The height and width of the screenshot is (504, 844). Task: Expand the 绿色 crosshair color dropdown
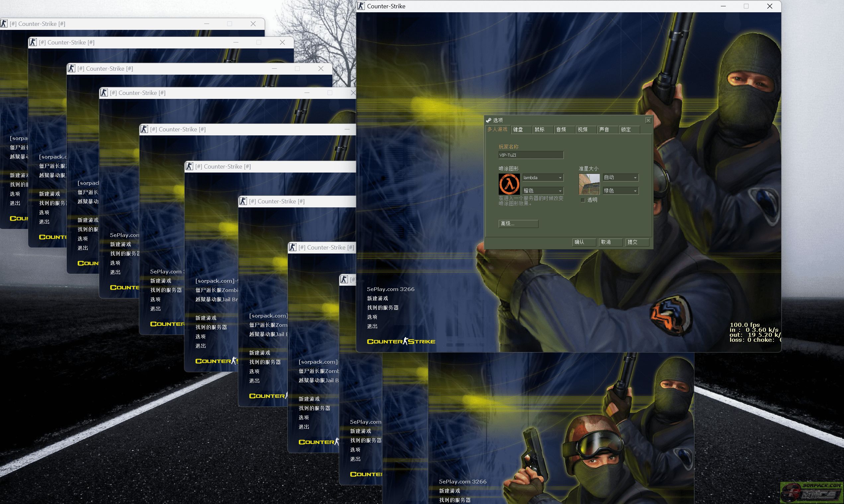click(621, 191)
